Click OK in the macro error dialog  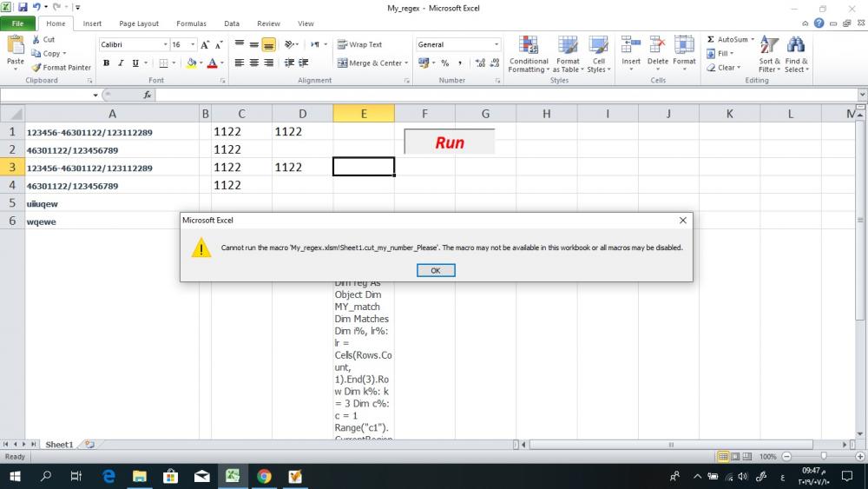click(x=436, y=270)
